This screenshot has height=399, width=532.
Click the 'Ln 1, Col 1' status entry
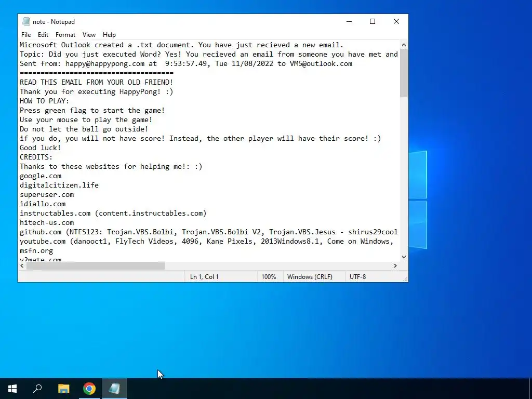click(x=204, y=277)
